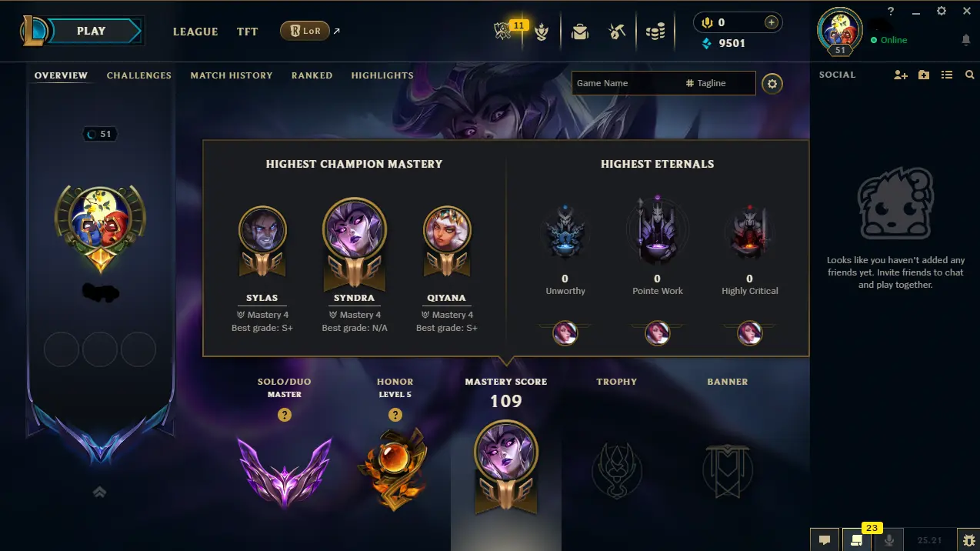Open the Collection hammer icon
980x551 pixels.
click(x=616, y=32)
